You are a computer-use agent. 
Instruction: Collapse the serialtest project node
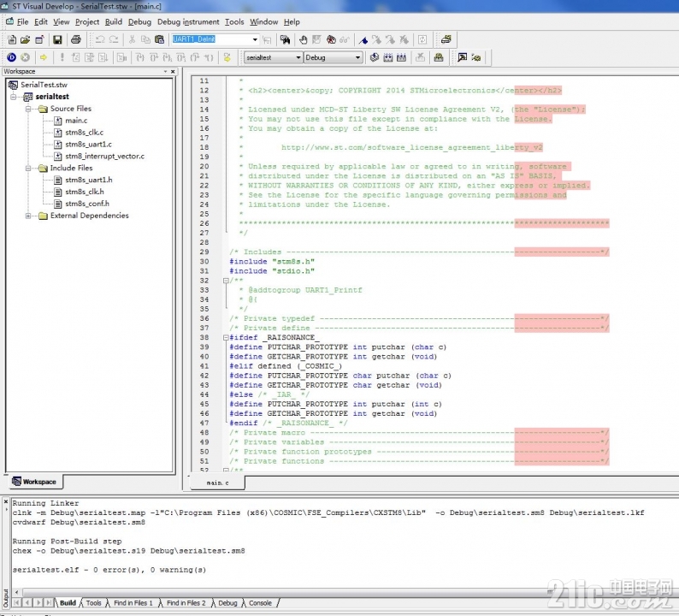(14, 97)
